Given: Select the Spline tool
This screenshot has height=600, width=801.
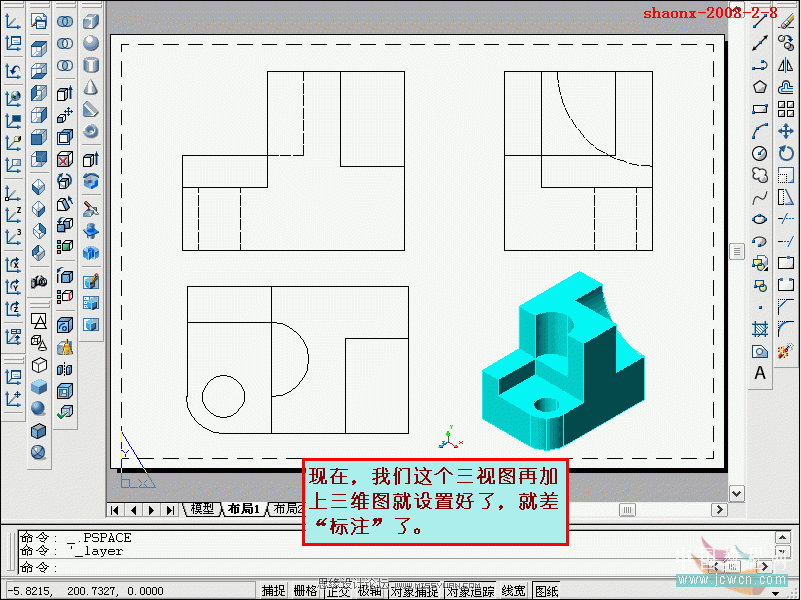Looking at the screenshot, I should pyautogui.click(x=760, y=197).
